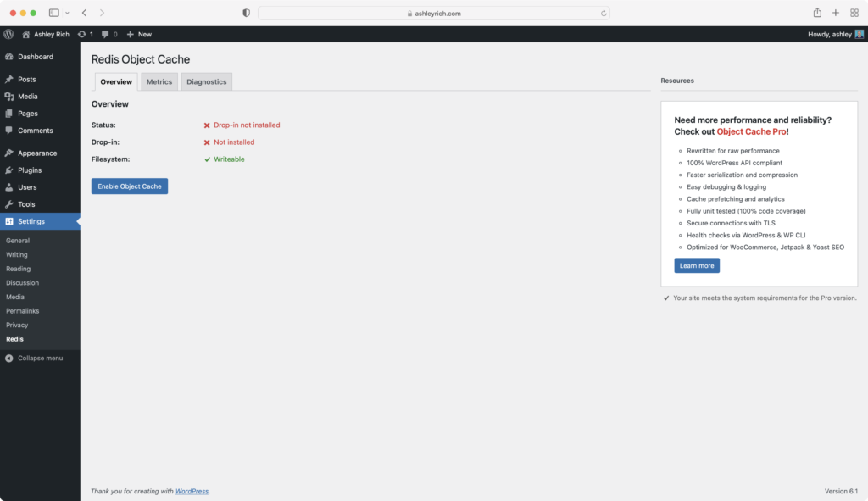
Task: Open the WordPress logo menu in admin bar
Action: [8, 34]
